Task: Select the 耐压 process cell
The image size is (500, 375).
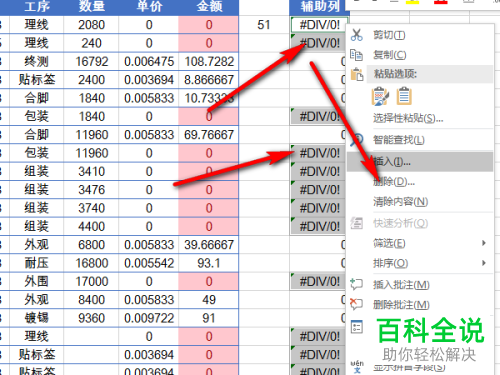Action: point(37,263)
